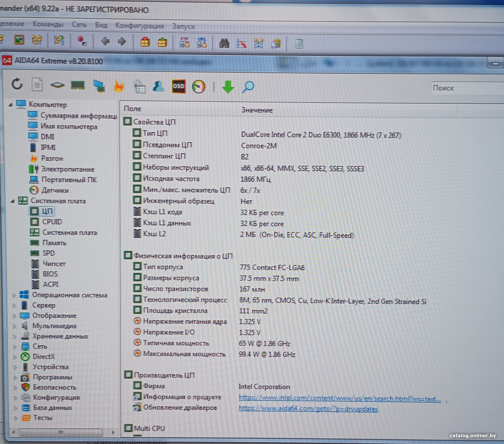Screen dimensions: 504x444
Task: Open the Intel product information link
Action: pos(339,398)
